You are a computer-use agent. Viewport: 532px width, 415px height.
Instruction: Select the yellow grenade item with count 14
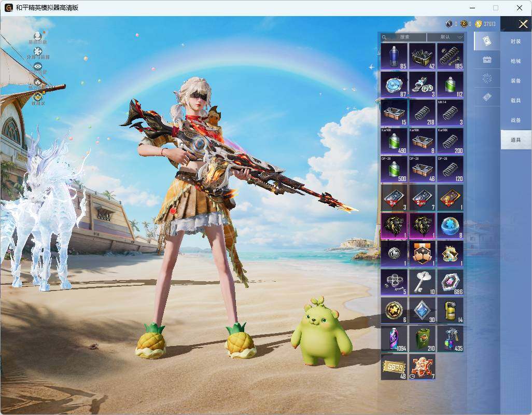coord(450,311)
